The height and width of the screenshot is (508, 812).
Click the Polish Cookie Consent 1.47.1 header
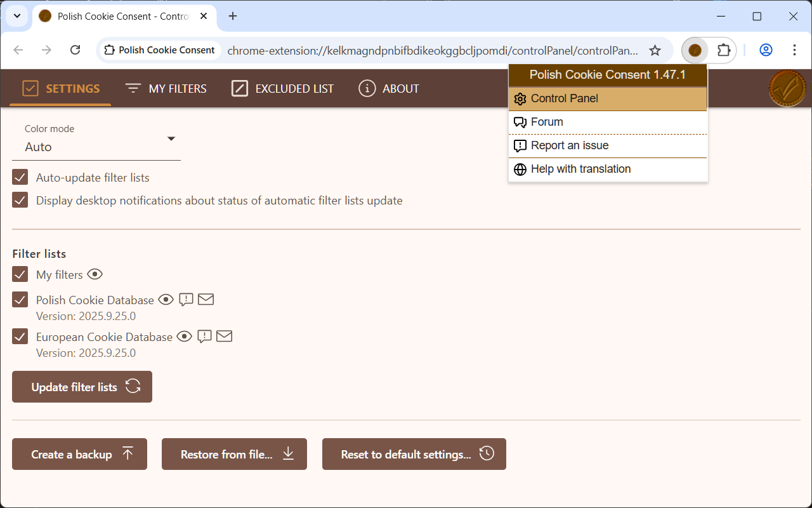608,75
